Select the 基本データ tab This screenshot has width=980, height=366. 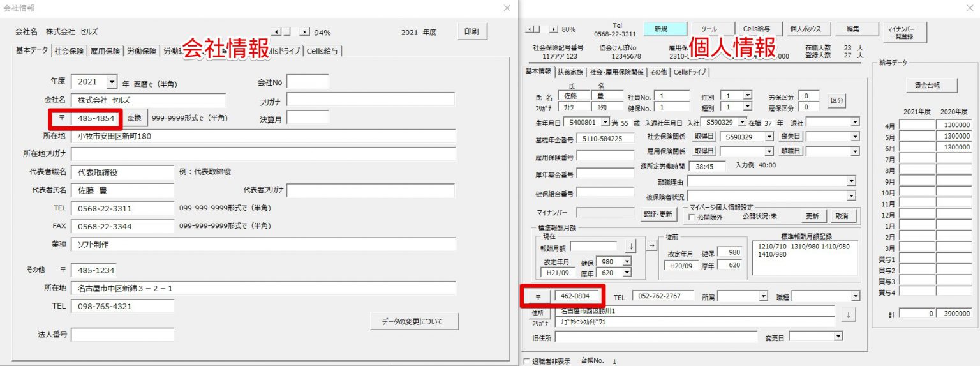tap(32, 50)
